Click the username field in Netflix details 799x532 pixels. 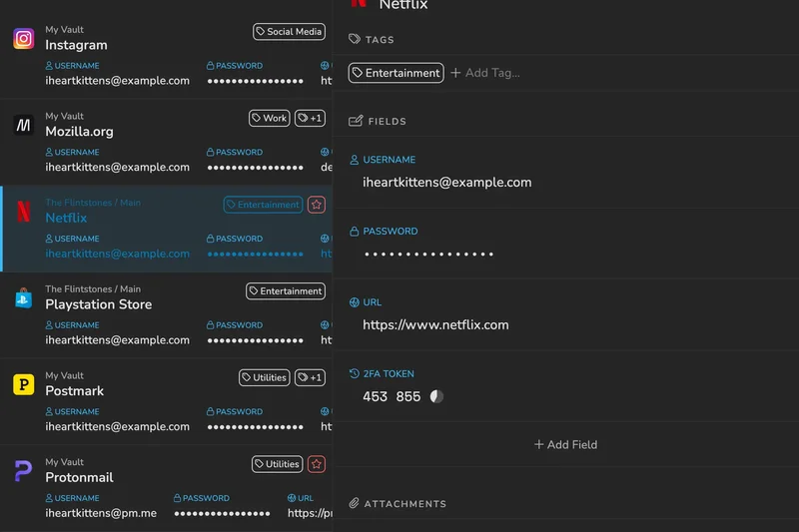coord(446,183)
